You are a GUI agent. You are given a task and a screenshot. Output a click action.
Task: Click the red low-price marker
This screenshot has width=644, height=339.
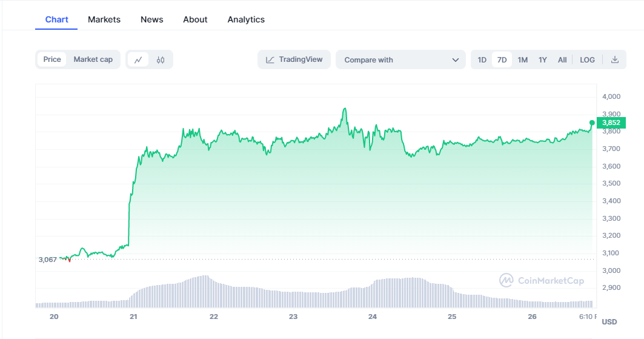[70, 260]
